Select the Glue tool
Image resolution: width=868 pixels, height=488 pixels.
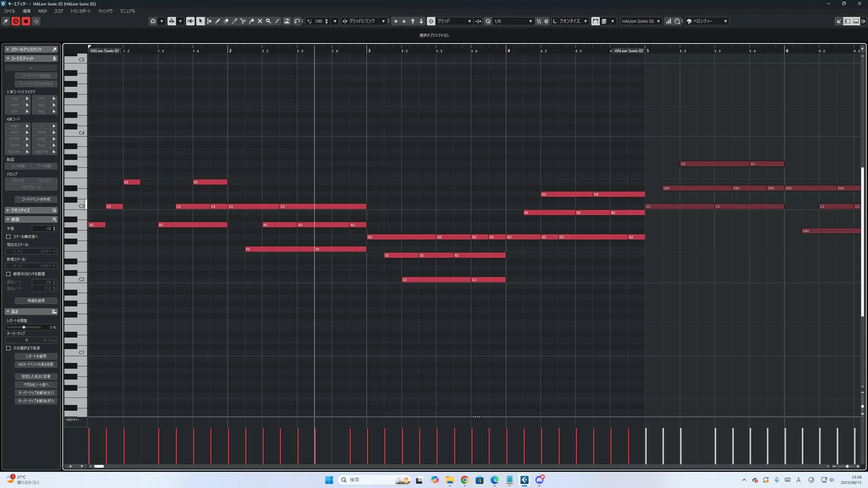pos(252,21)
